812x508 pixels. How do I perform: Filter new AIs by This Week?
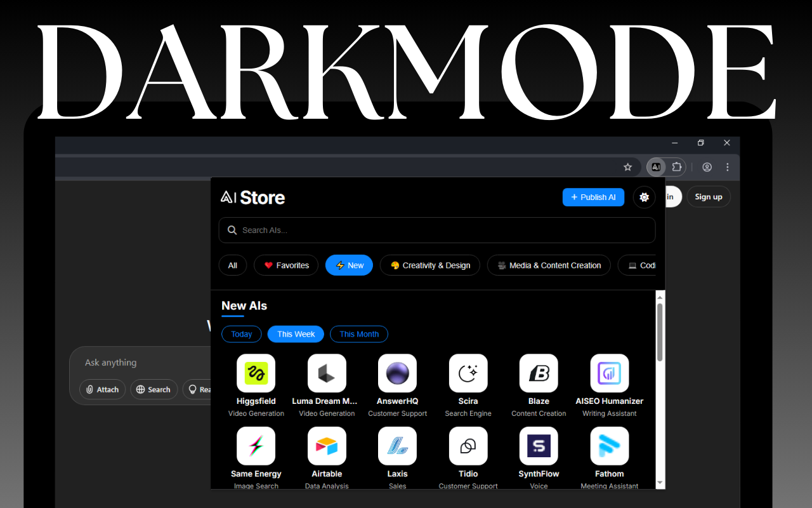(x=296, y=334)
